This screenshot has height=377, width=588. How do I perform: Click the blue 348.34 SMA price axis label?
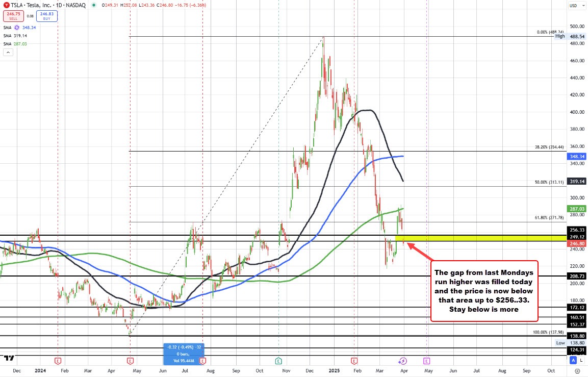[576, 157]
